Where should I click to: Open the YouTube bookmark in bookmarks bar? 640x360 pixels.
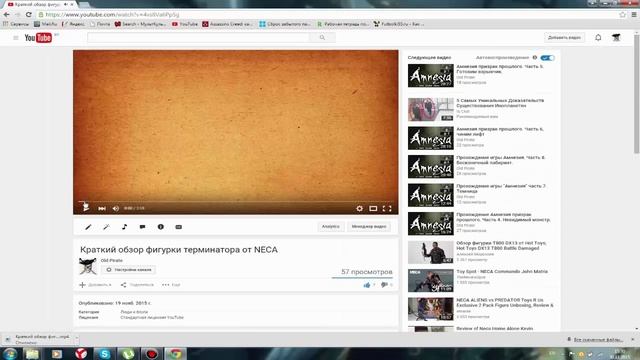pyautogui.click(x=185, y=24)
